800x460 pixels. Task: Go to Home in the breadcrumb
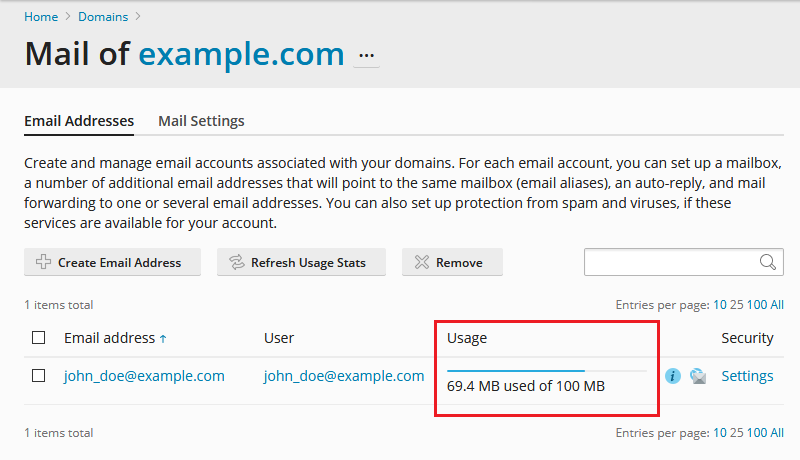coord(41,16)
